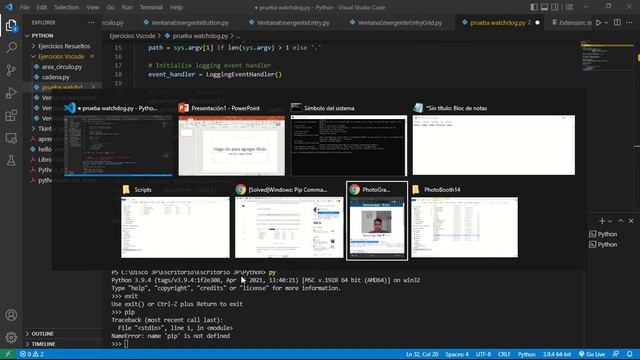Image resolution: width=640 pixels, height=360 pixels.
Task: Open the Testing flask view
Action: (x=11, y=160)
